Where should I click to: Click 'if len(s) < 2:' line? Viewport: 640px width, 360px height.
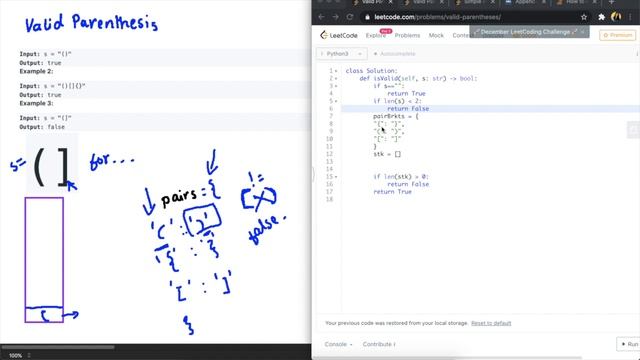tap(397, 101)
